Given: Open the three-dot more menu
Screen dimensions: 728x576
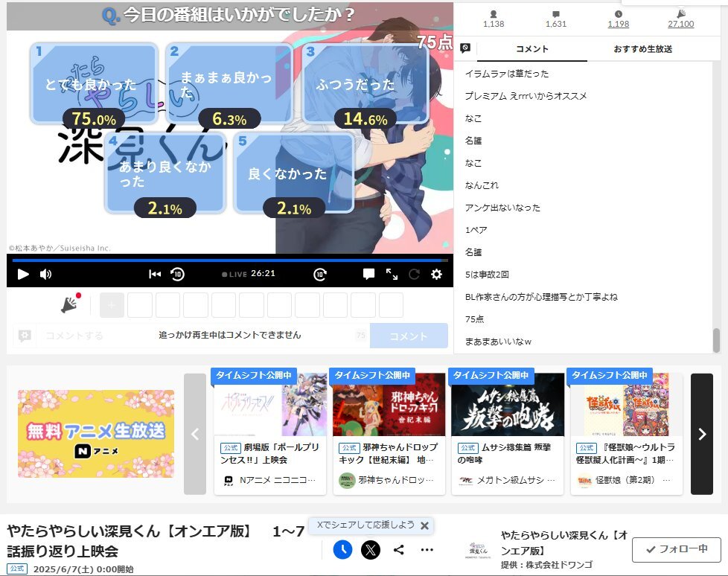Looking at the screenshot, I should coord(427,550).
